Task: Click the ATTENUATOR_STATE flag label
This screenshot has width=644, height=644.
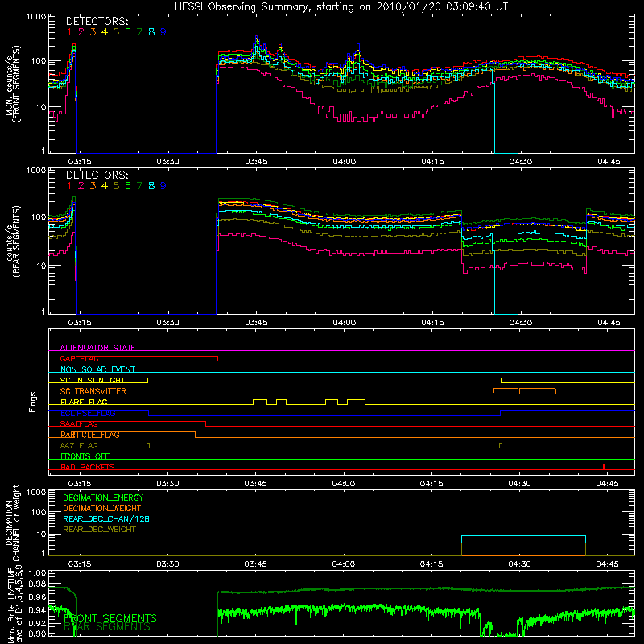Action: click(97, 348)
